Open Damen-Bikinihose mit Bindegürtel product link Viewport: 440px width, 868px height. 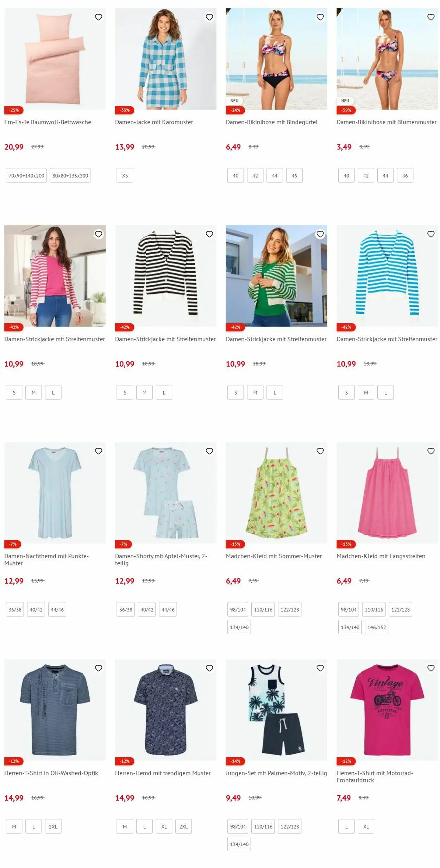coord(272,122)
